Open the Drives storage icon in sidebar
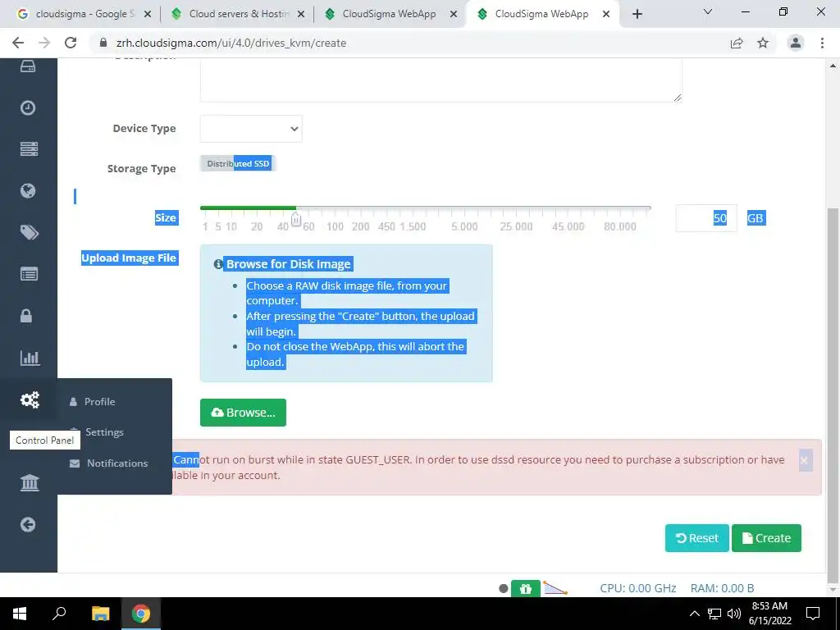The width and height of the screenshot is (840, 630). click(x=28, y=66)
